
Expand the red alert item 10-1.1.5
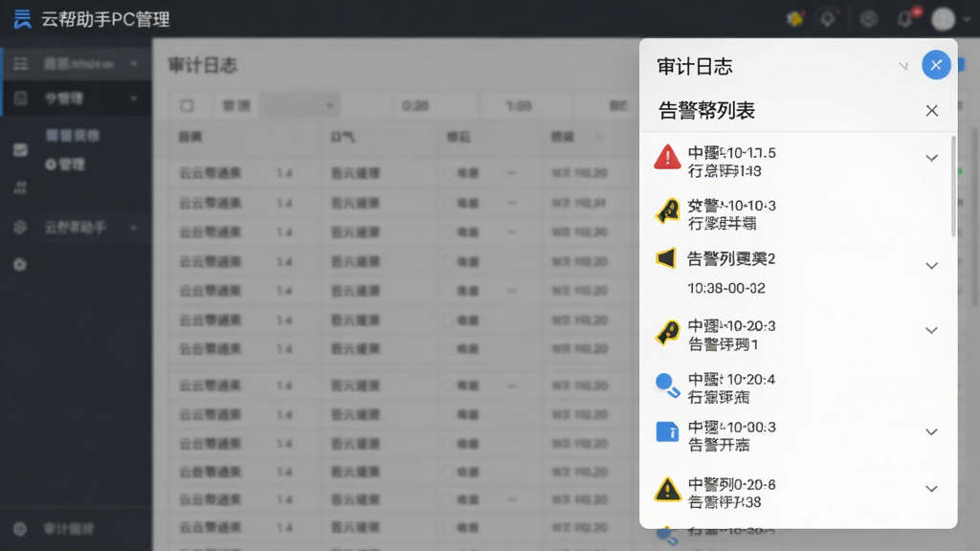click(932, 158)
